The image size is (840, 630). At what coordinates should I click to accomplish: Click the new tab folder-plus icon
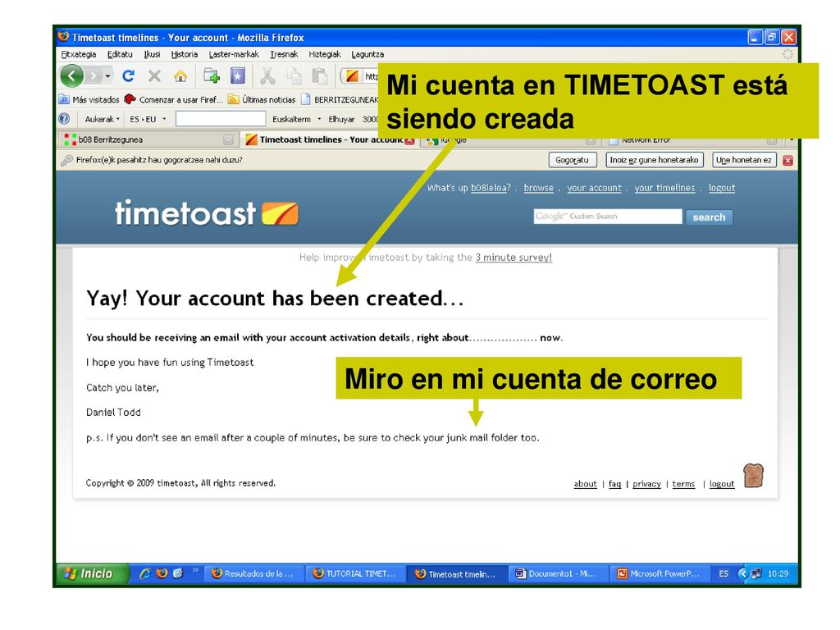coord(212,76)
